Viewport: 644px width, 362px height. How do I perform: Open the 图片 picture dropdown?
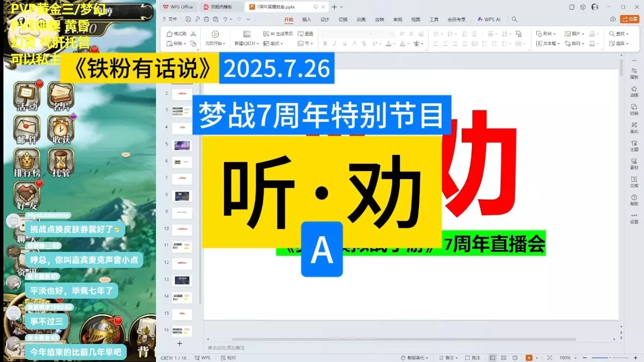click(575, 34)
